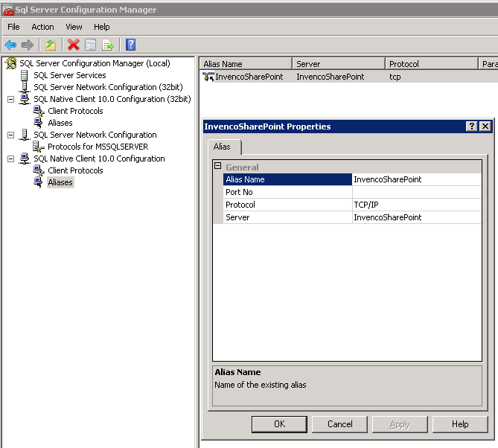Screen dimensions: 498x448
Task: Click the Port No value field
Action: click(416, 192)
